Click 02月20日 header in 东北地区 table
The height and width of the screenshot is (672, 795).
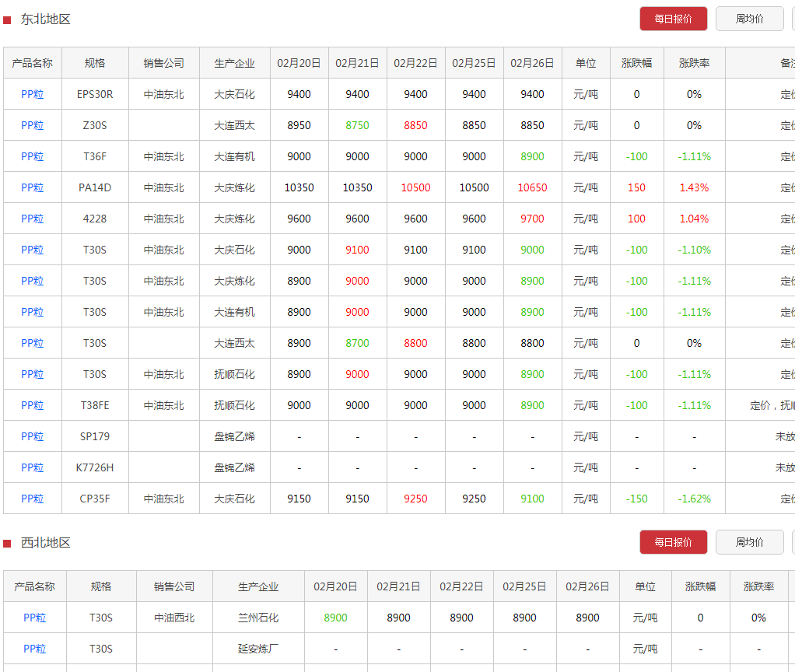coord(299,63)
